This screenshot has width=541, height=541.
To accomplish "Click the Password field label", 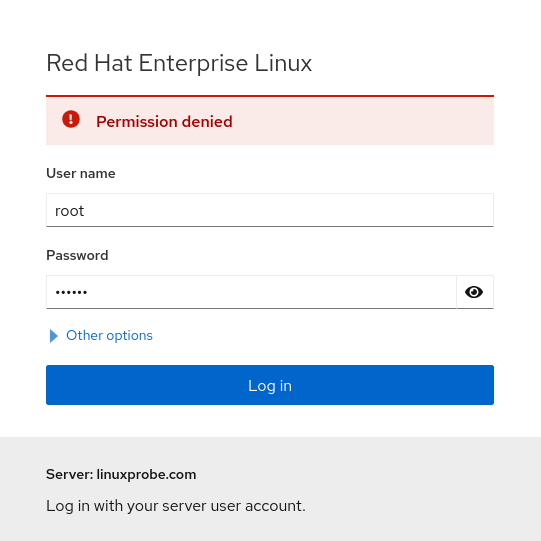I will pyautogui.click(x=77, y=255).
